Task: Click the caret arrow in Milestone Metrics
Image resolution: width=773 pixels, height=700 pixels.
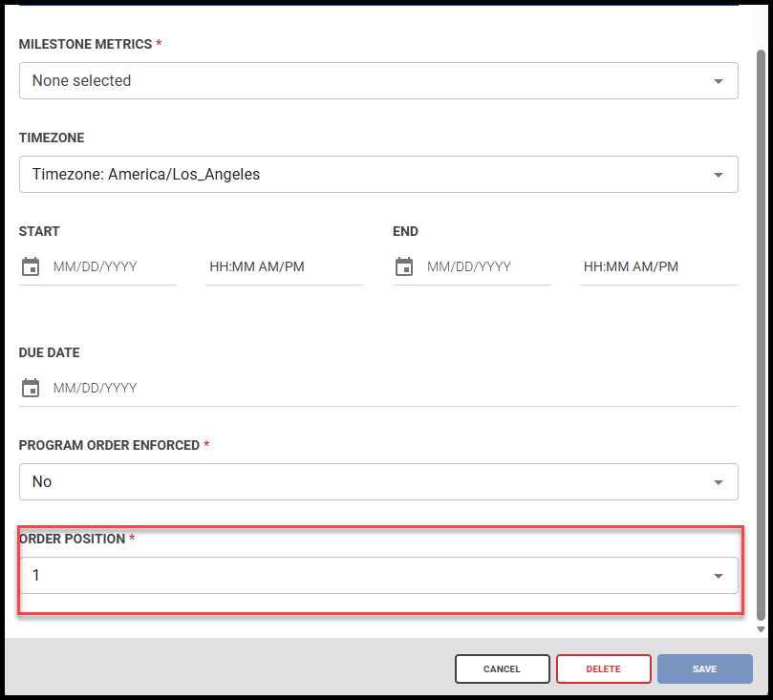Action: point(719,81)
